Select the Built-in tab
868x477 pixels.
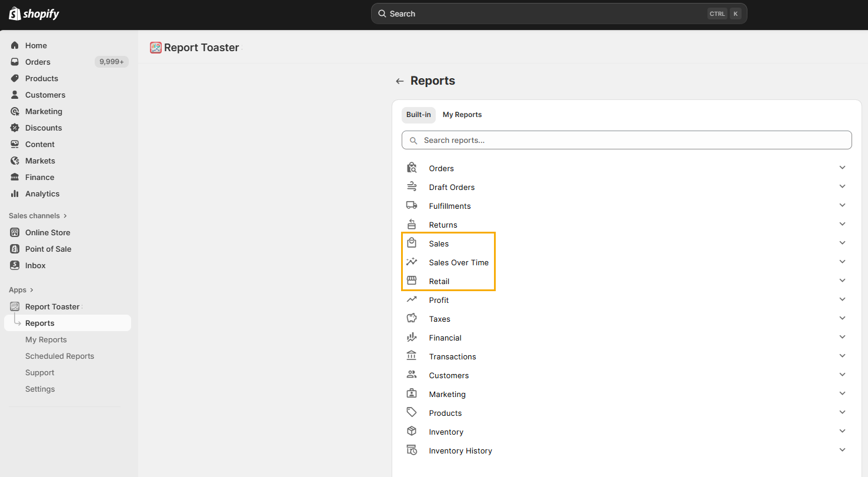tap(418, 115)
